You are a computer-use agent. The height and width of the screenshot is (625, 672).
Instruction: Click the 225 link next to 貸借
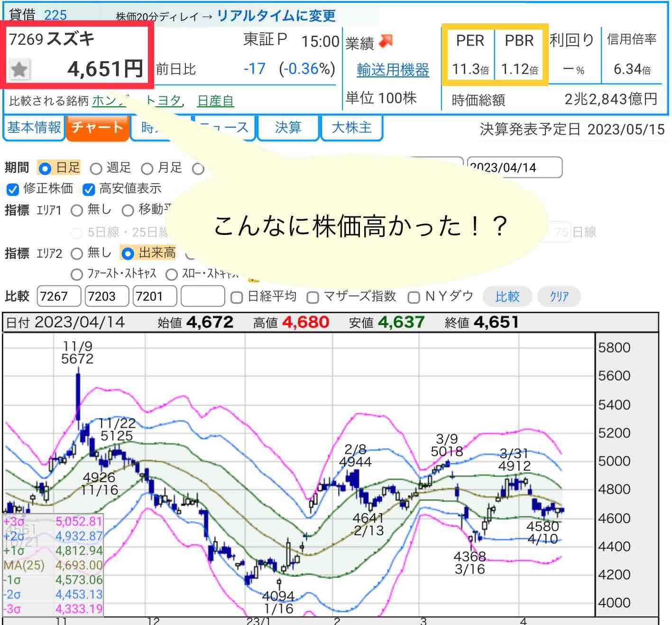55,15
